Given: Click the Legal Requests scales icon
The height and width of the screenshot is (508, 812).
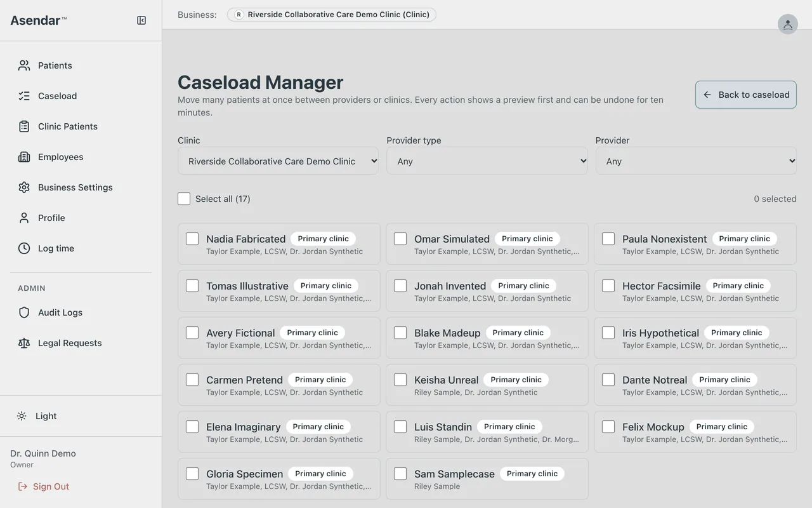Looking at the screenshot, I should pos(24,343).
